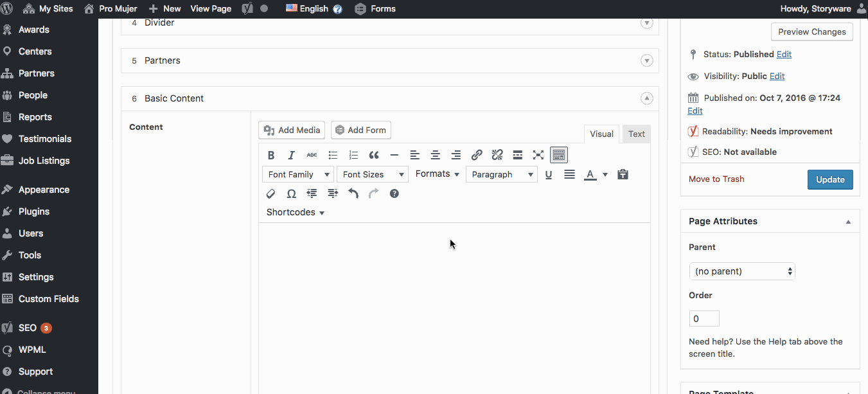Click the Order input field

coord(704,319)
